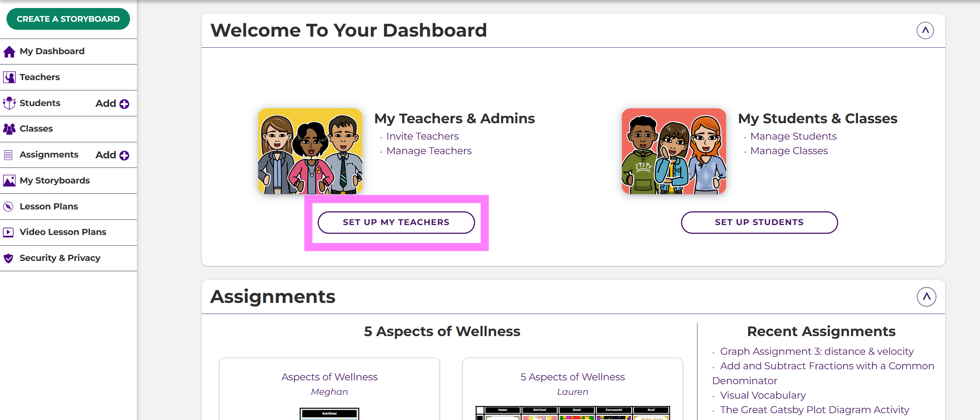Click the Set Up My Teachers button
This screenshot has width=980, height=420.
396,222
